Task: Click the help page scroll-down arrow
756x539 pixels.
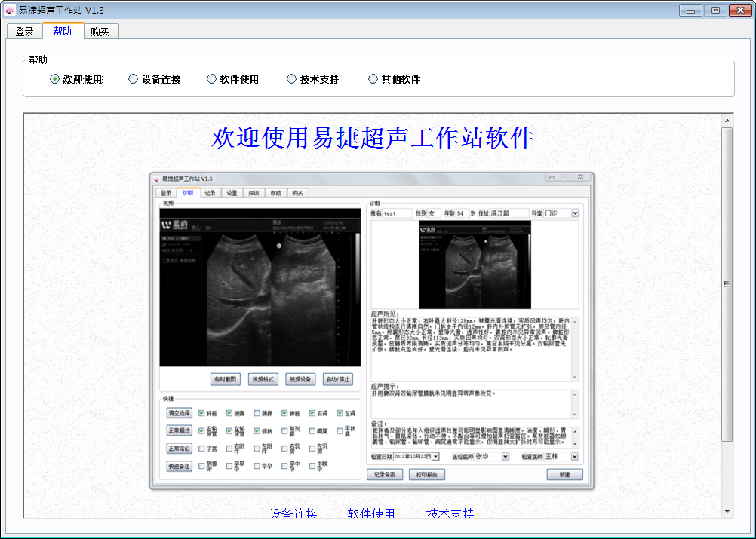Action: point(727,512)
